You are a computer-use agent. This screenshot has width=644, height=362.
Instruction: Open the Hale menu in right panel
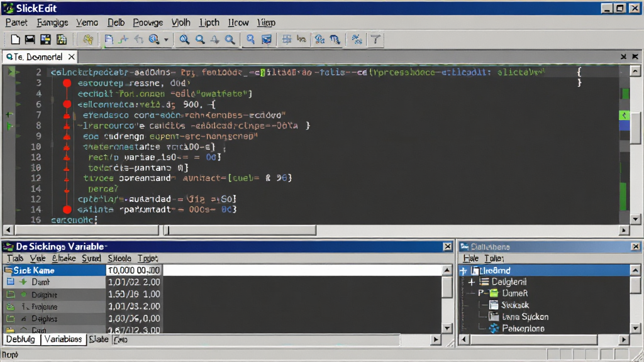[x=470, y=258]
